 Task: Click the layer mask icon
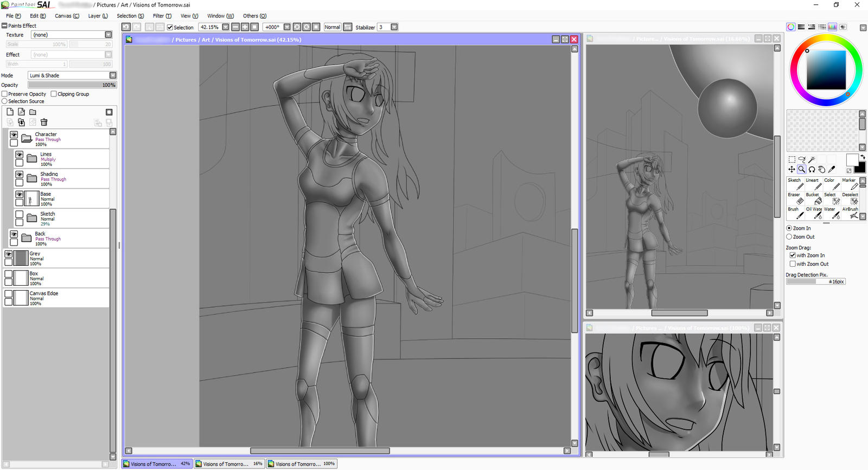[109, 112]
